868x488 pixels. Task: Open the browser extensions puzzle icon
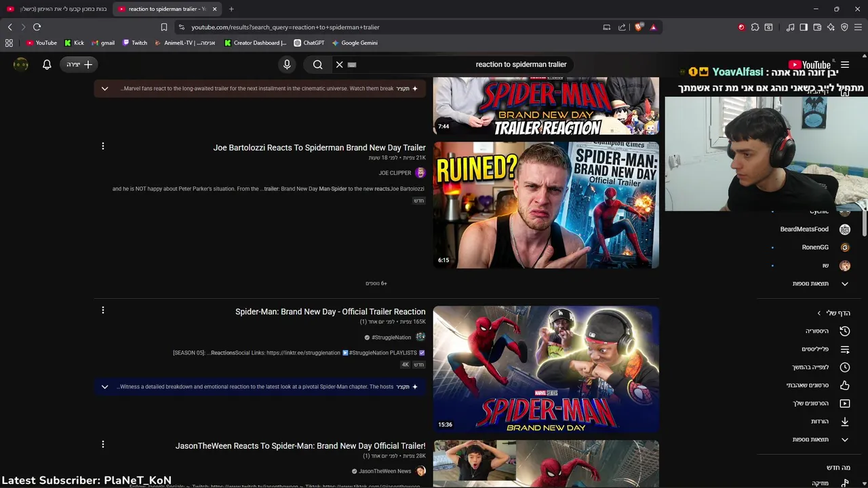point(755,27)
